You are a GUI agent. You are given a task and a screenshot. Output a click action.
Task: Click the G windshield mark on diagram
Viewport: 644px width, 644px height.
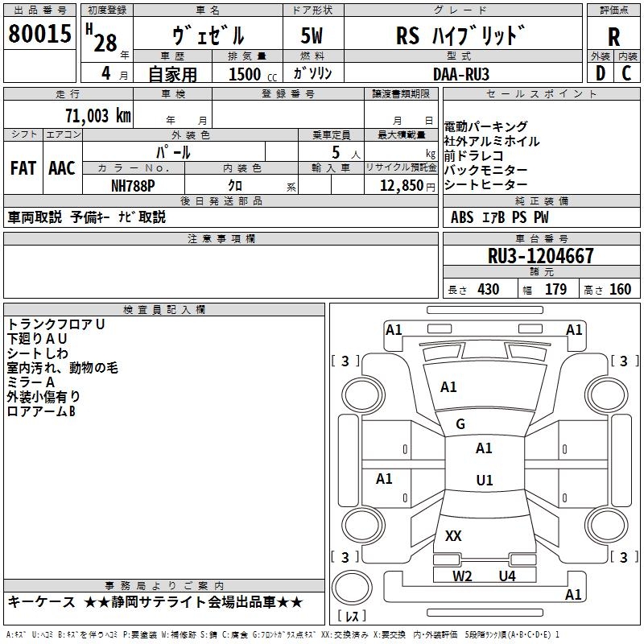point(460,424)
